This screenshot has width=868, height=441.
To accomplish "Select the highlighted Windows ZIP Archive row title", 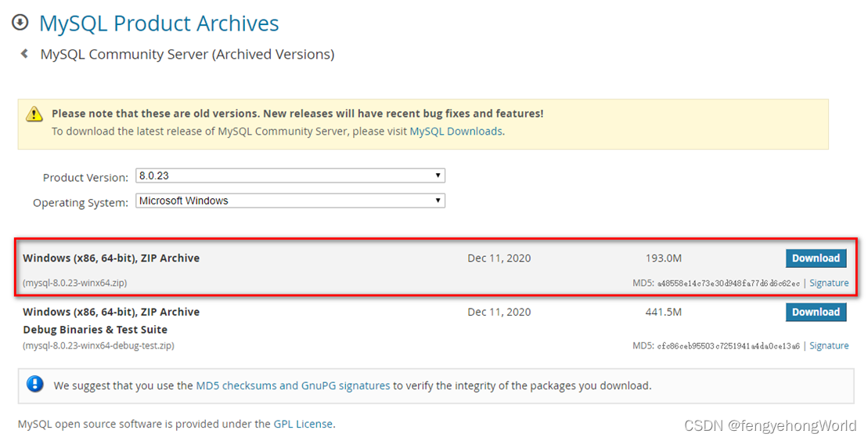I will (111, 258).
